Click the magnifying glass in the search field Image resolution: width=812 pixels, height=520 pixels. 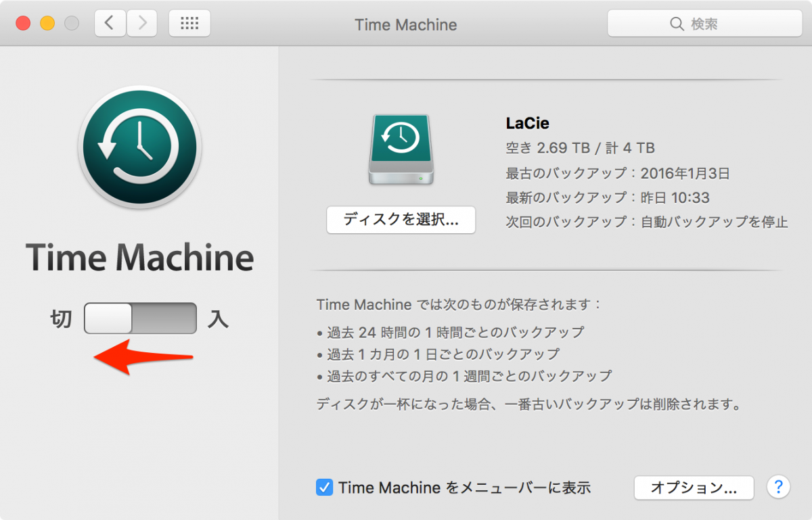click(677, 24)
